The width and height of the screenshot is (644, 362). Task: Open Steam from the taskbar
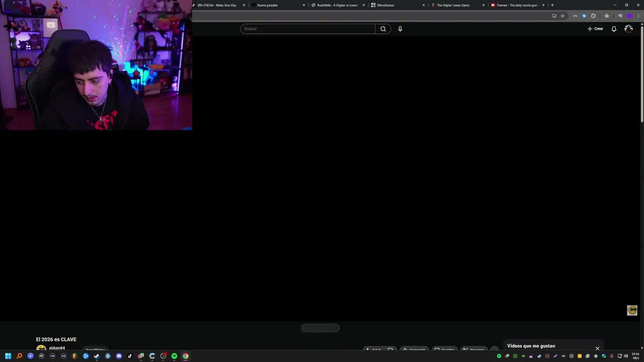tap(97, 356)
